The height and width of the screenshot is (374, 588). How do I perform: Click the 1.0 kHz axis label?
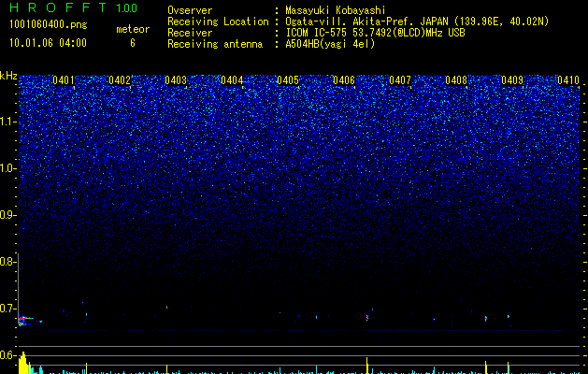(7, 168)
